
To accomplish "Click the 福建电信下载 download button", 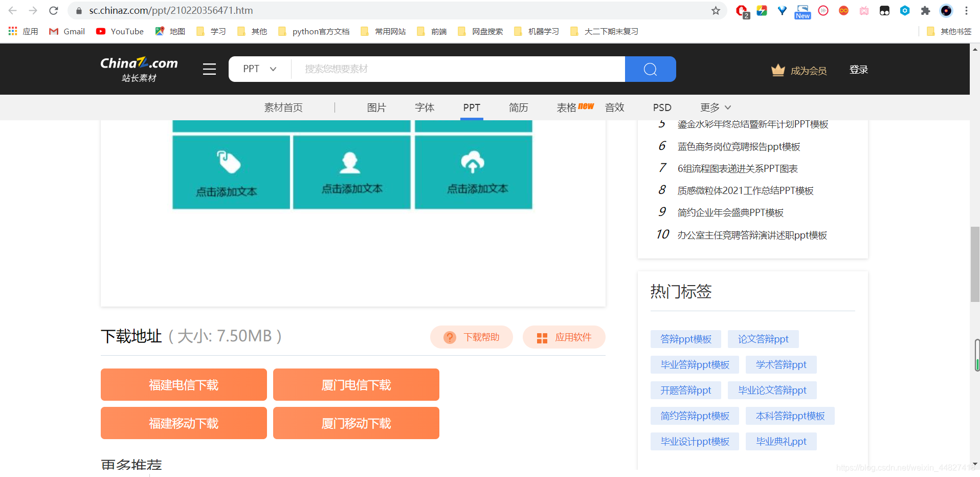I will pyautogui.click(x=184, y=384).
